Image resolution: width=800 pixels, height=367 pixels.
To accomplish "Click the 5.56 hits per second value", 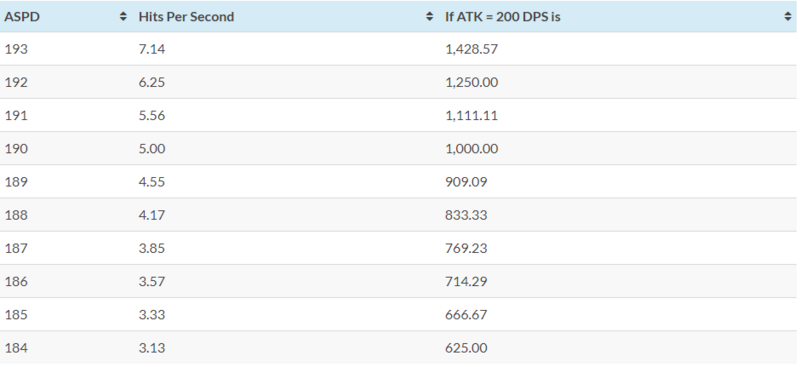I will pyautogui.click(x=152, y=116).
